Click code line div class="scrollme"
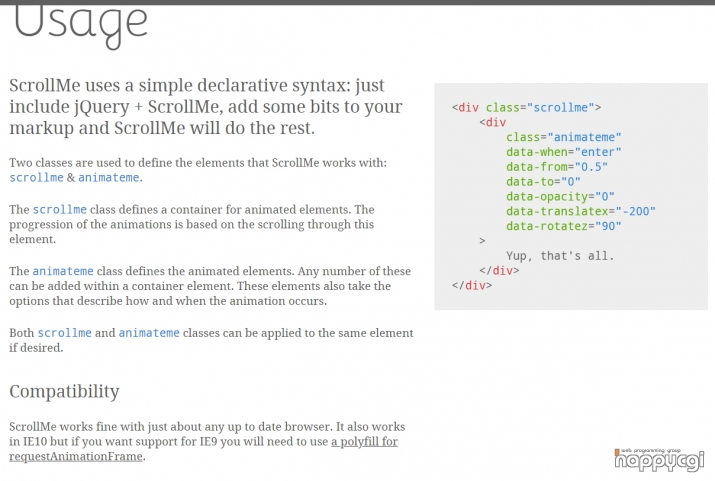The image size is (715, 481). 526,108
